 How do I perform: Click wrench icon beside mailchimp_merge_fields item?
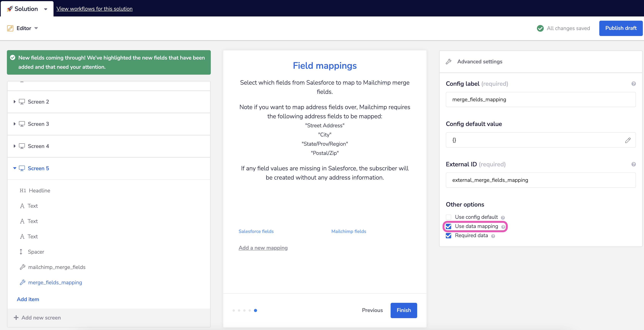23,267
